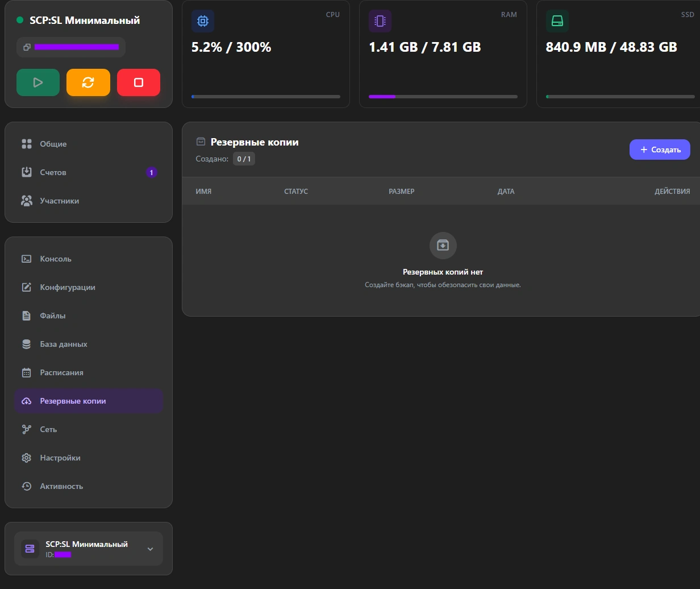Click the archive icon beside the Резервные копии heading
Viewport: 700px width, 589px height.
(201, 142)
